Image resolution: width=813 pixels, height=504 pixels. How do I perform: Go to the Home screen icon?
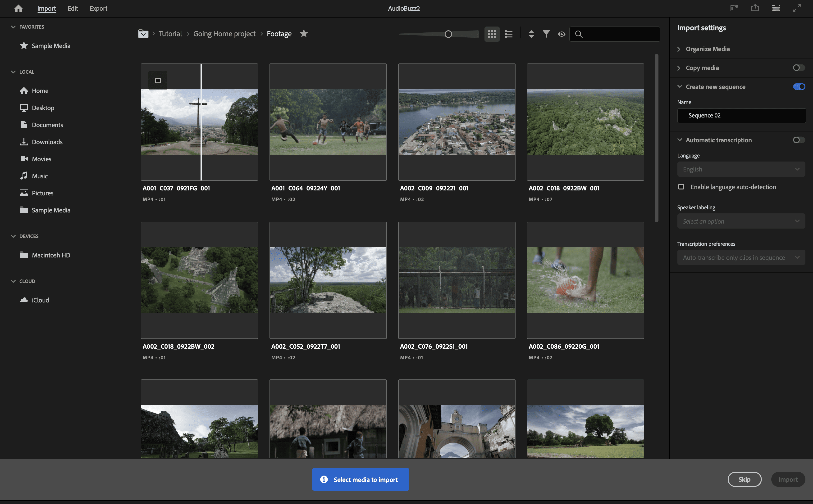click(x=18, y=8)
